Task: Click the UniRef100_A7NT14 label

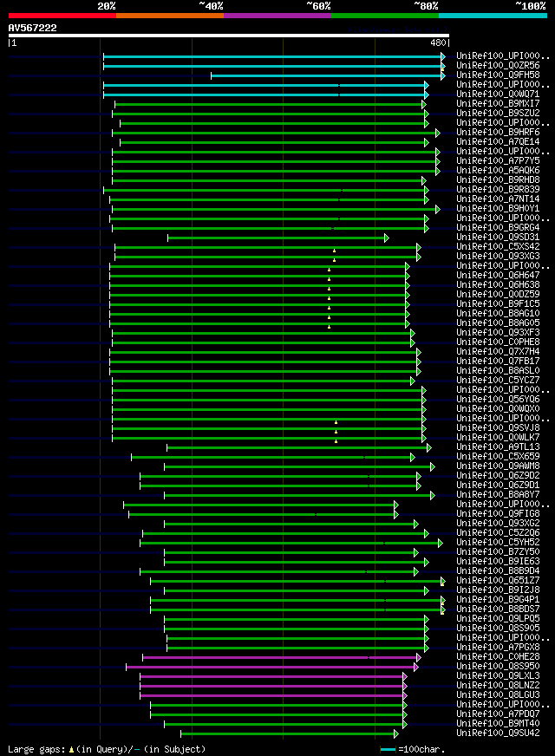Action: pos(498,199)
